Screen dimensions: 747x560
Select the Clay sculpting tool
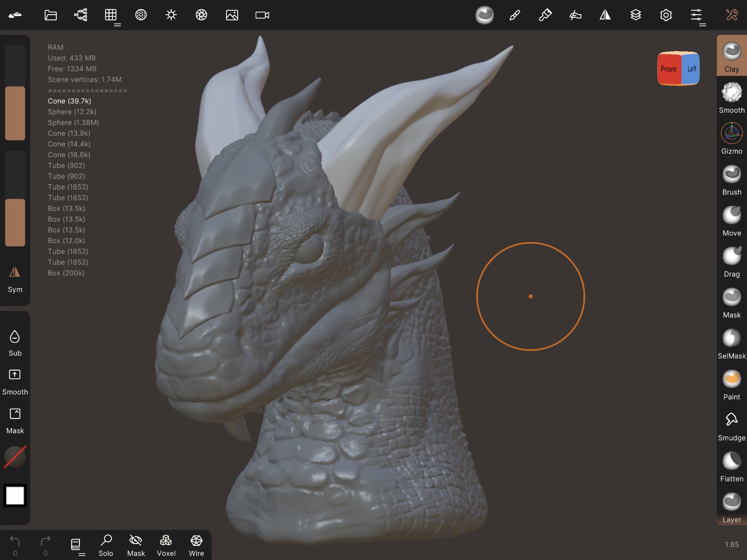[x=732, y=56]
